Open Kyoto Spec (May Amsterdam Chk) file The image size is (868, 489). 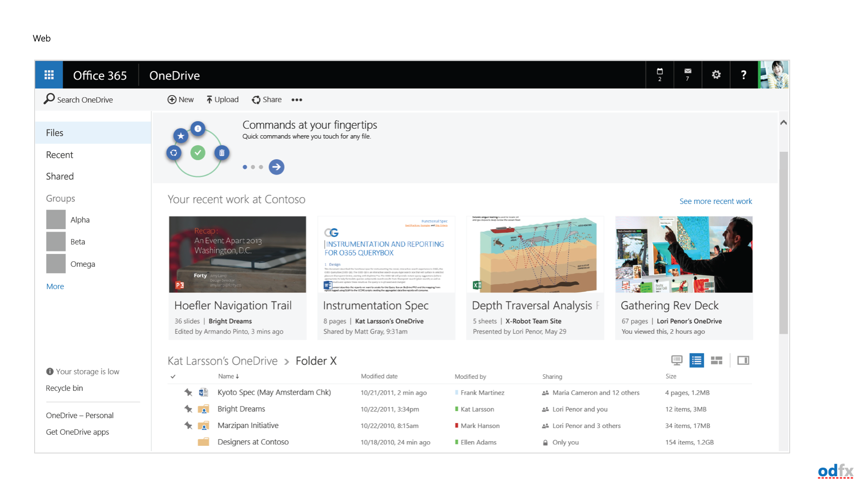[274, 392]
